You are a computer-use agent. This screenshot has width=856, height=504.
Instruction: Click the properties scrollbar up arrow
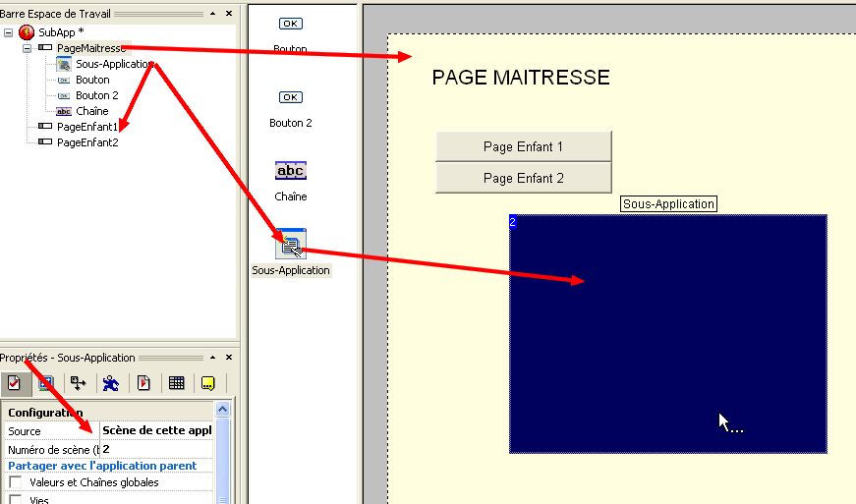point(223,409)
